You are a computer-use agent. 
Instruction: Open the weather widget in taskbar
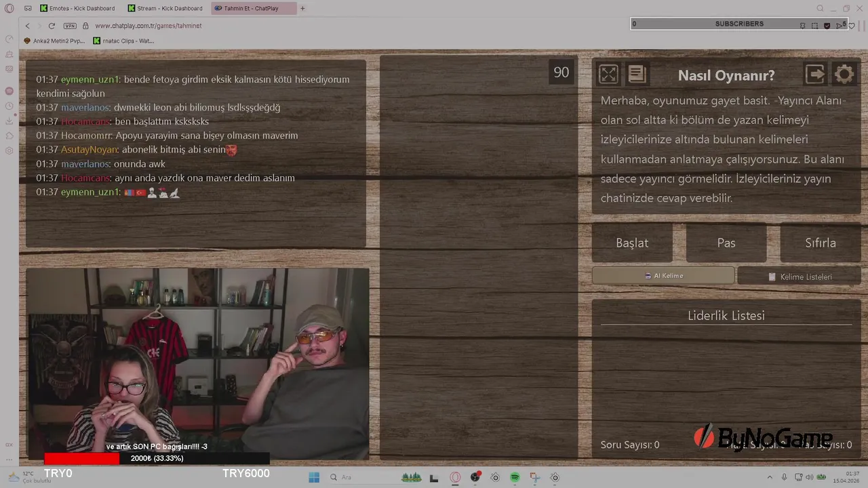pos(28,477)
